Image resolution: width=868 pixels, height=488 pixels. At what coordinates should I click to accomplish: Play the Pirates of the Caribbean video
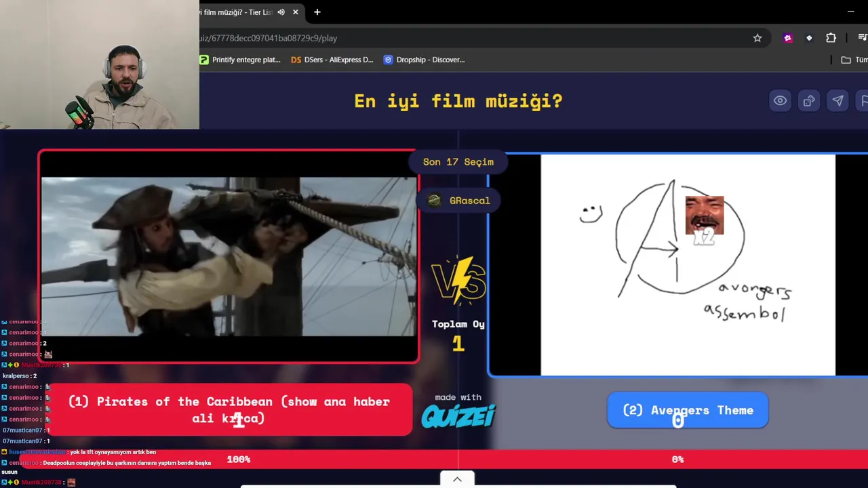click(x=229, y=257)
